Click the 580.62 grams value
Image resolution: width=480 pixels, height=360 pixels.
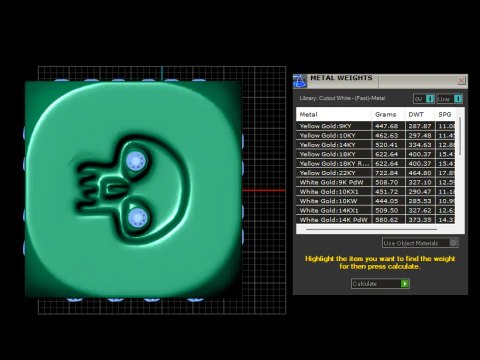tap(386, 219)
